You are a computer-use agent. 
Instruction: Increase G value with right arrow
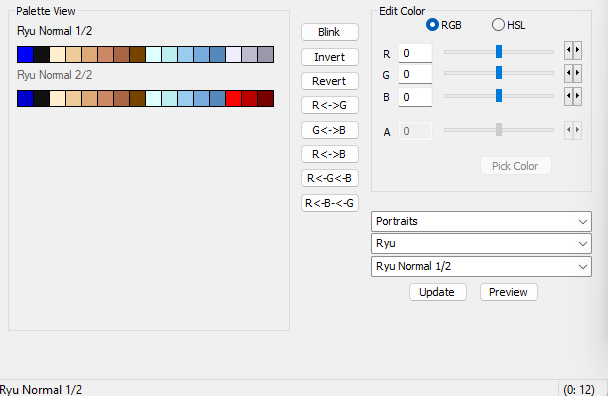pyautogui.click(x=577, y=73)
